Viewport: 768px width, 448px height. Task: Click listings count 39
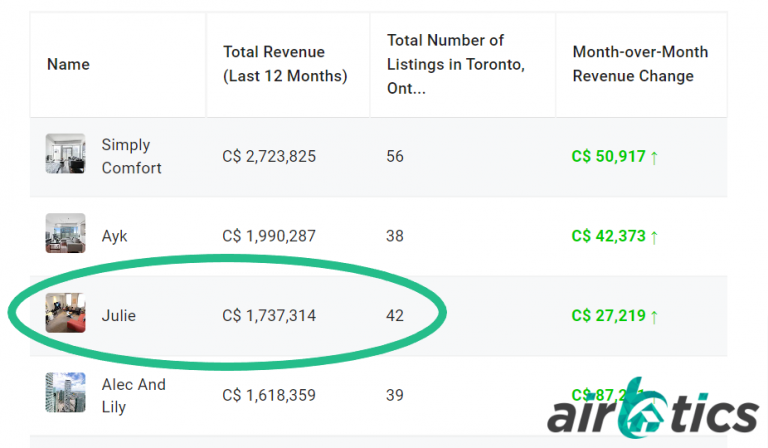coord(395,395)
